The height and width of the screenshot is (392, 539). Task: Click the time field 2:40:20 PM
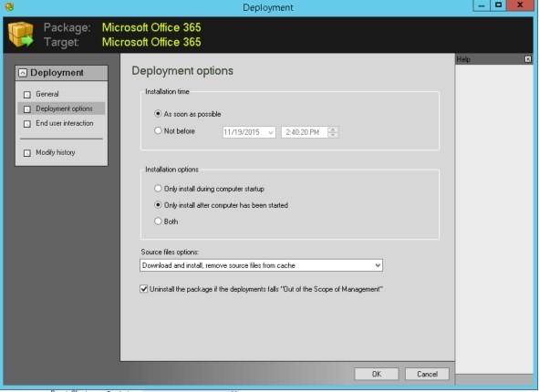point(304,132)
